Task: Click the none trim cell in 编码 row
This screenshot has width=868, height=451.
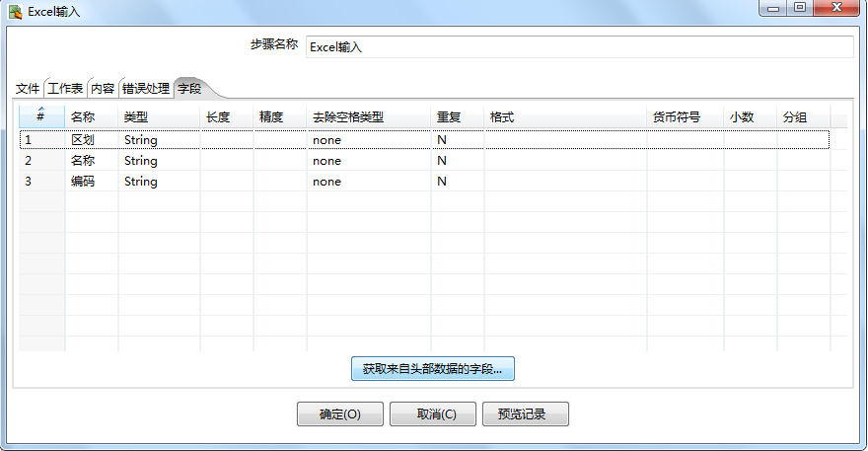Action: 369,182
